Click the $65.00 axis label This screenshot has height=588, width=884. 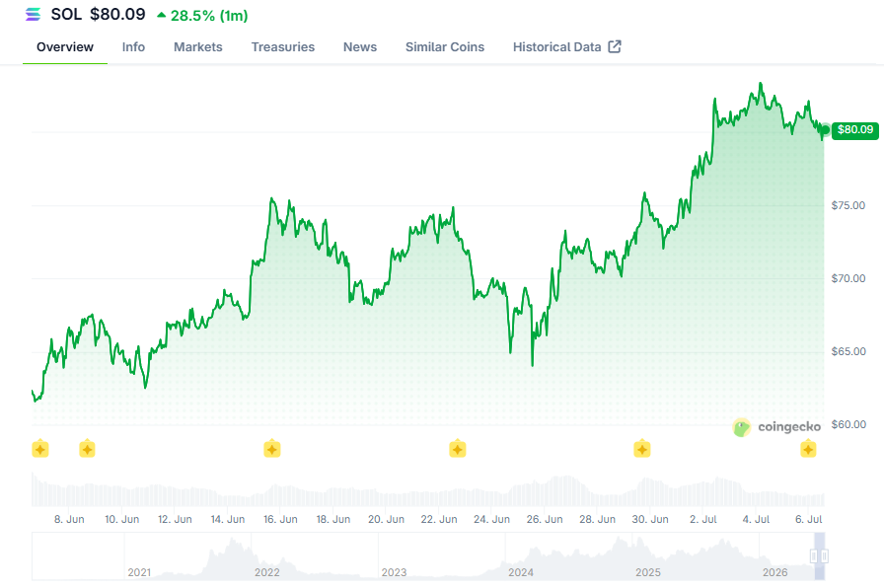[847, 352]
